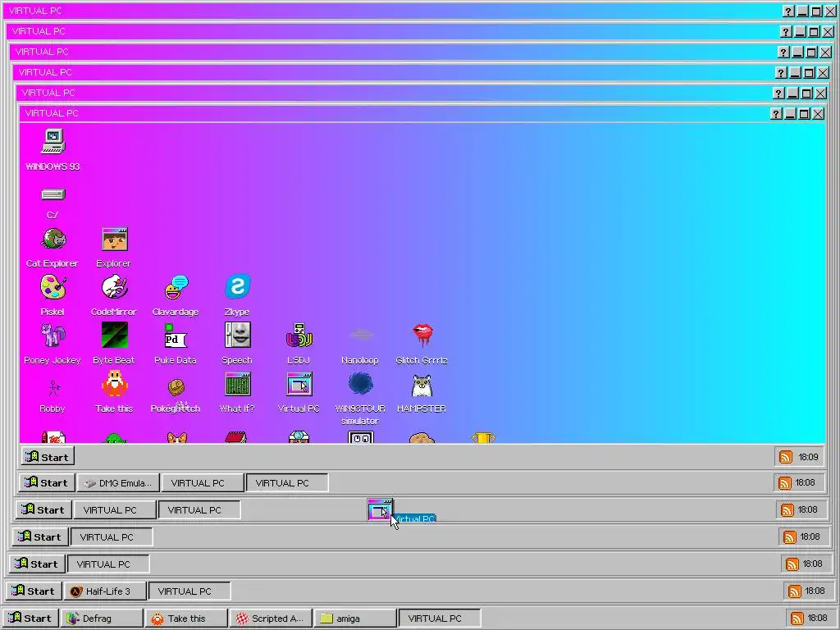Click the trophy icon on desktop
The width and height of the screenshot is (840, 630).
(x=483, y=438)
